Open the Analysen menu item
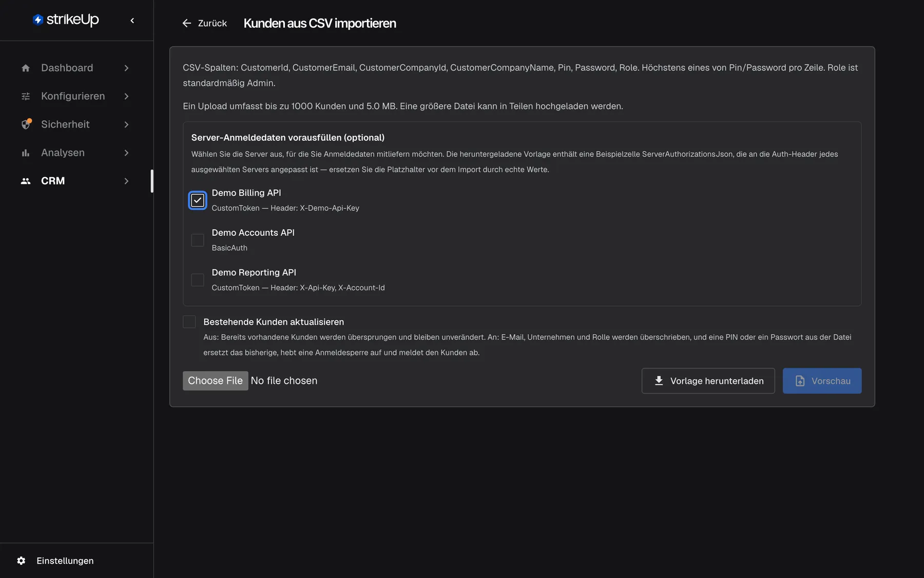 75,153
